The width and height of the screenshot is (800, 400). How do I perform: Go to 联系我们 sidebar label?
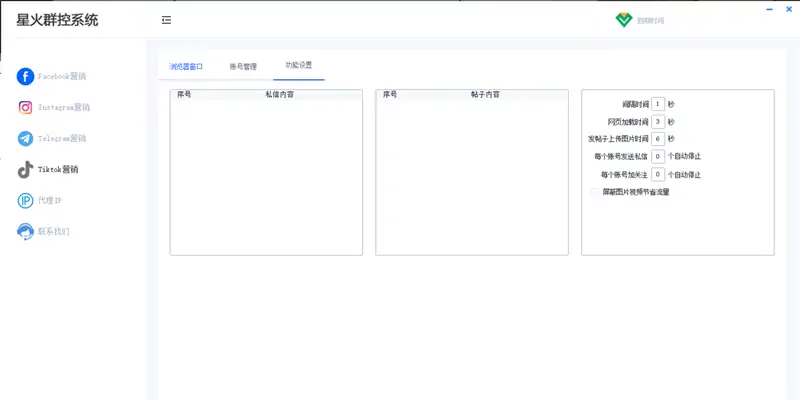pos(53,232)
